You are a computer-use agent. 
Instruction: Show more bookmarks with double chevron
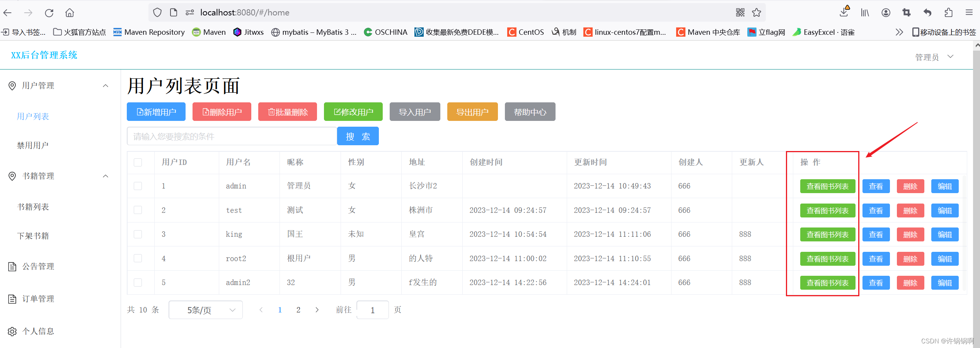click(899, 32)
